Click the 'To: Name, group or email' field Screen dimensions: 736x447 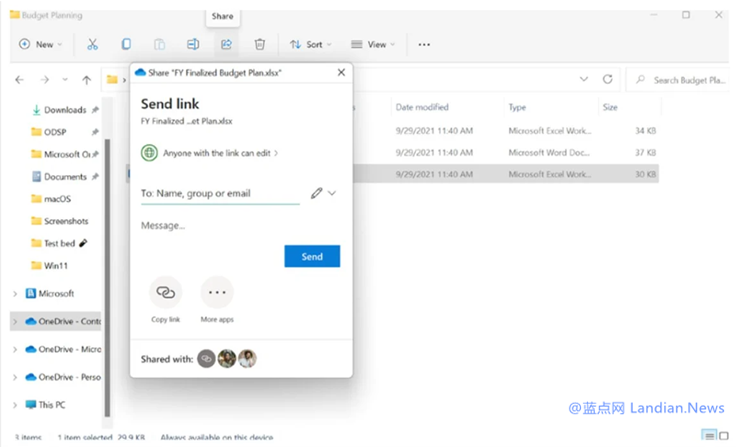pos(220,193)
